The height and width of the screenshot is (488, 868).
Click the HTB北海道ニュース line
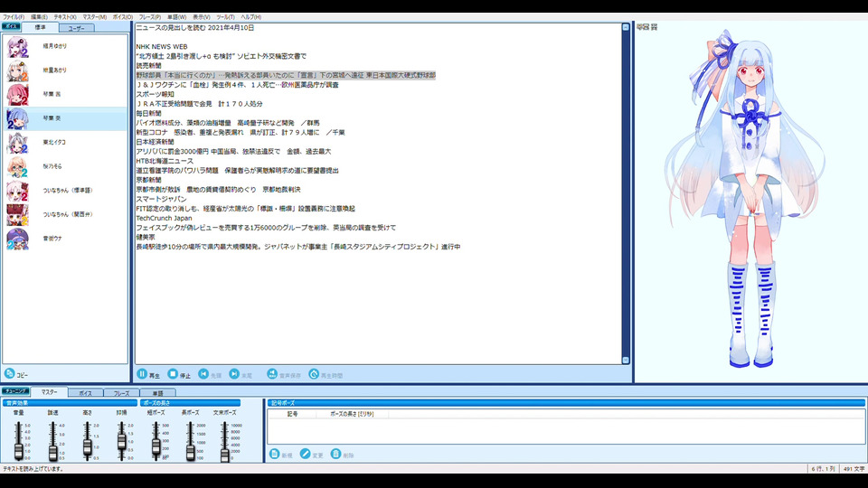coord(165,161)
